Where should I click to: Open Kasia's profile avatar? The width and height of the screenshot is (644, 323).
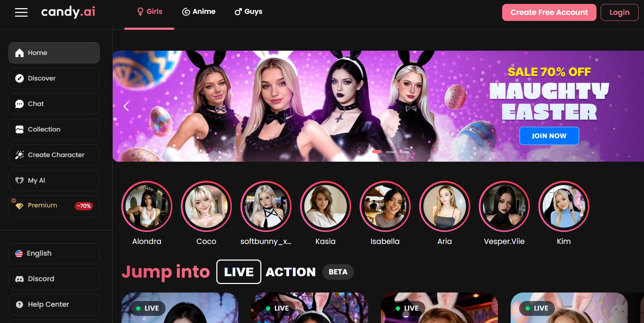tap(326, 206)
